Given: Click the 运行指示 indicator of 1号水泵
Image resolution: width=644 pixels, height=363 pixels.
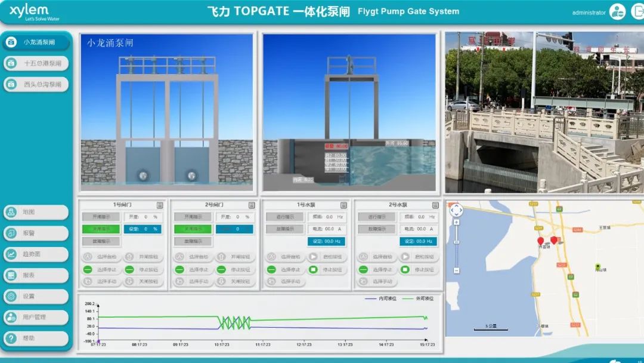Looking at the screenshot, I should (285, 217).
